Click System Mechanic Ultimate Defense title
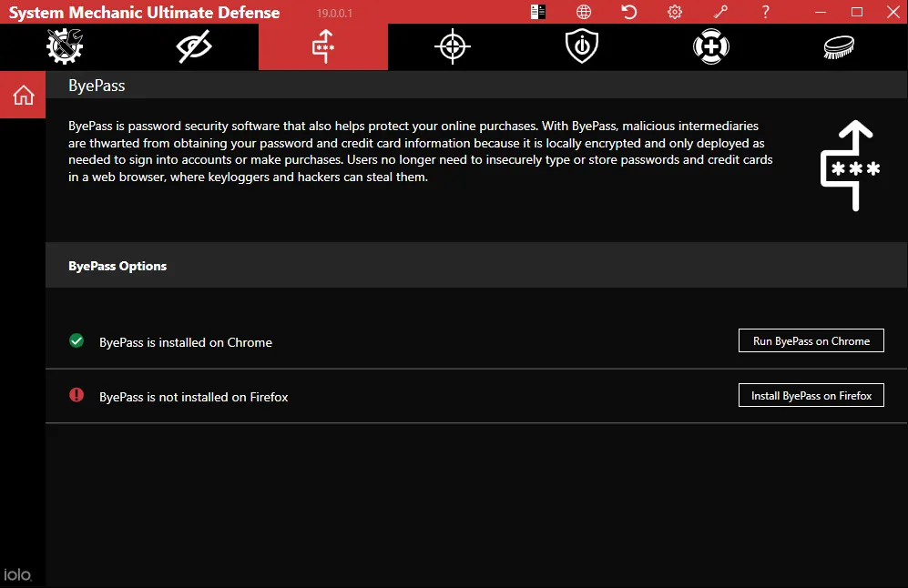 point(144,12)
